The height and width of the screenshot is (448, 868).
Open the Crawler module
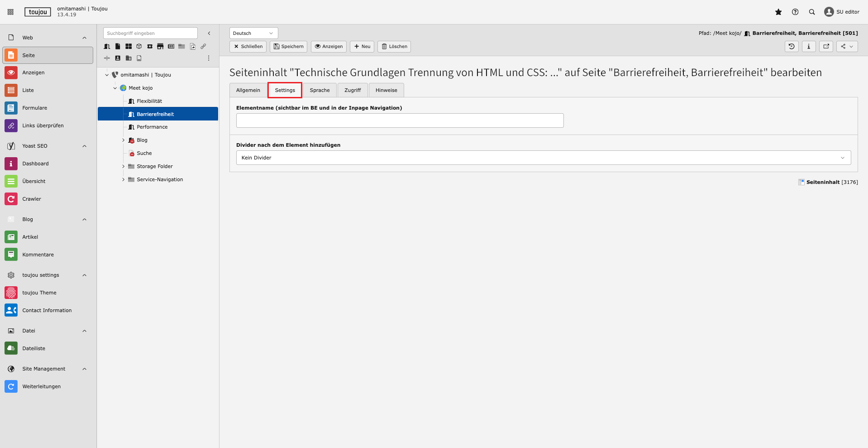click(x=32, y=199)
